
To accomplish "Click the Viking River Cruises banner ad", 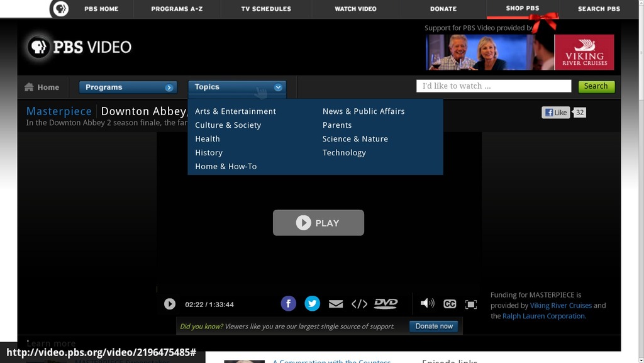I will tap(520, 52).
